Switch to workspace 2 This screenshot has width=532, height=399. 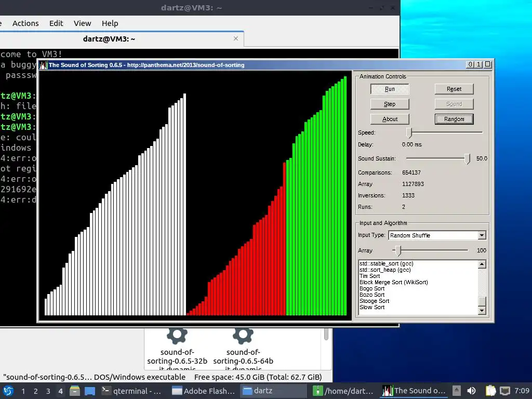[x=36, y=391]
